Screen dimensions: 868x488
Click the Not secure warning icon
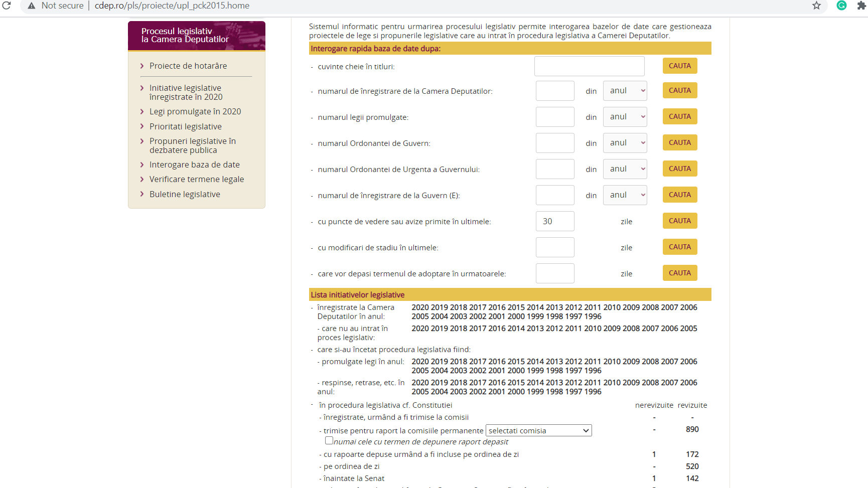coord(32,6)
